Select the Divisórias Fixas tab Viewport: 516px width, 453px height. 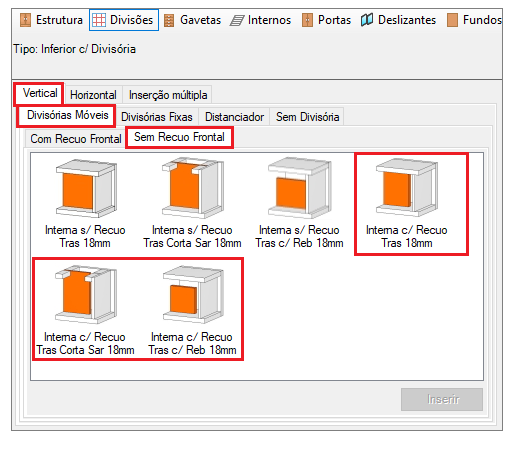click(x=157, y=117)
